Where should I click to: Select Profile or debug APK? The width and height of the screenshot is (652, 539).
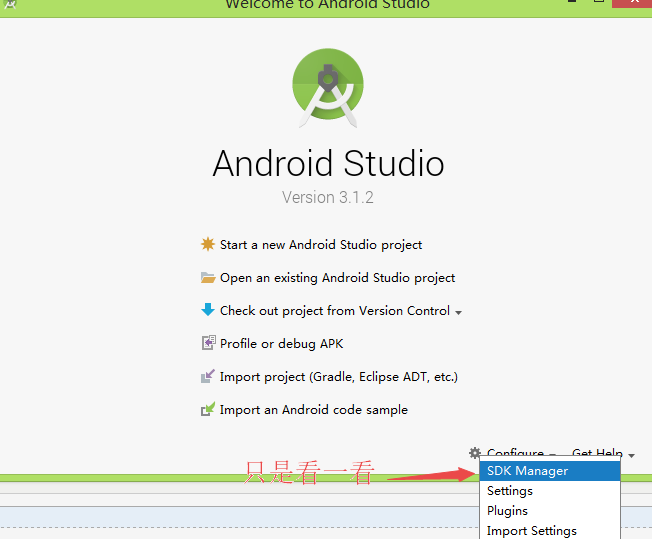282,344
